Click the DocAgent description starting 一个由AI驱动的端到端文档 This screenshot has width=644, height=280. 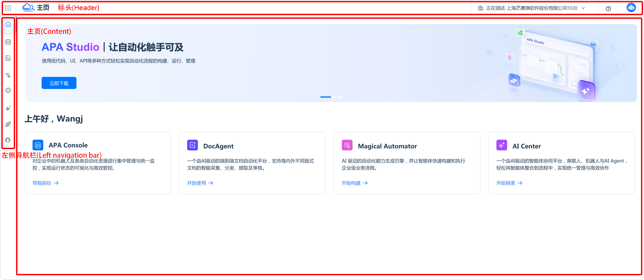[251, 165]
